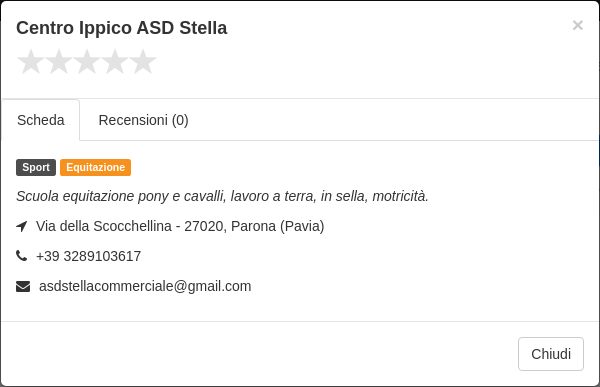The width and height of the screenshot is (600, 387).
Task: Select the Sport category tag
Action: coord(36,168)
